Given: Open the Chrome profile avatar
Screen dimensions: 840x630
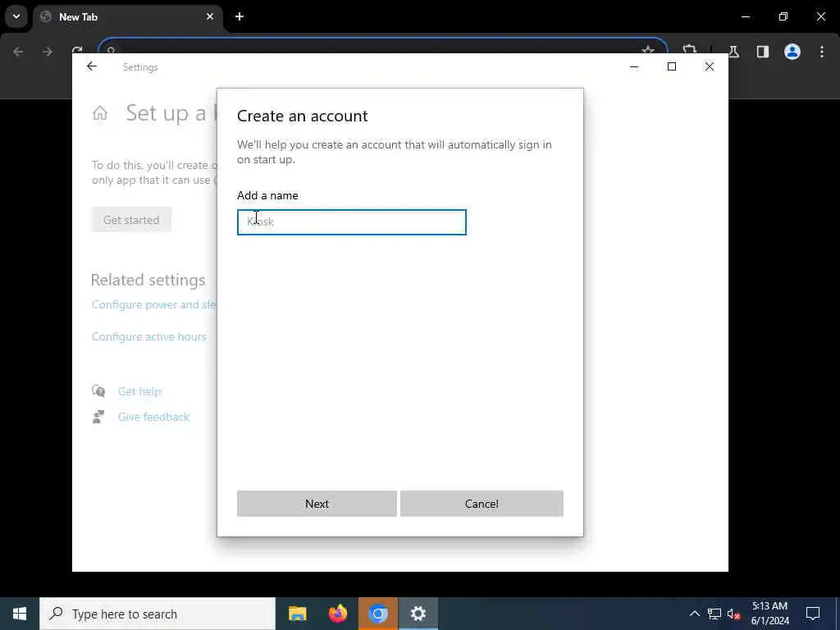Looking at the screenshot, I should 792,52.
